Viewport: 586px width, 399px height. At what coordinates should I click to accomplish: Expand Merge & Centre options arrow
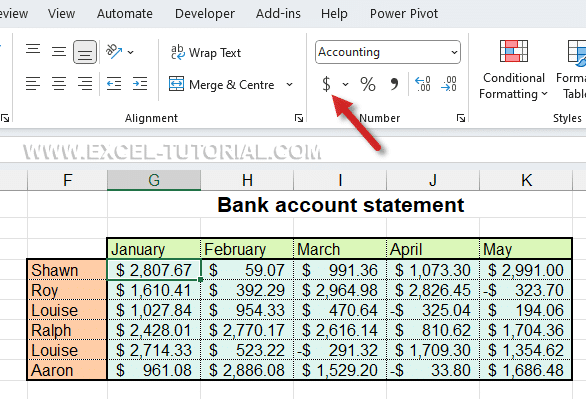click(x=289, y=84)
